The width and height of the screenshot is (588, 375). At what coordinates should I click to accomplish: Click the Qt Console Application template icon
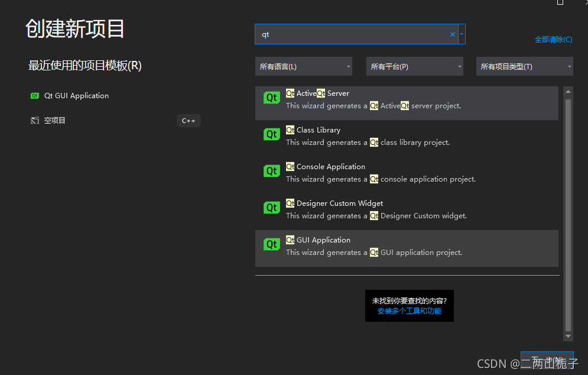coord(271,171)
